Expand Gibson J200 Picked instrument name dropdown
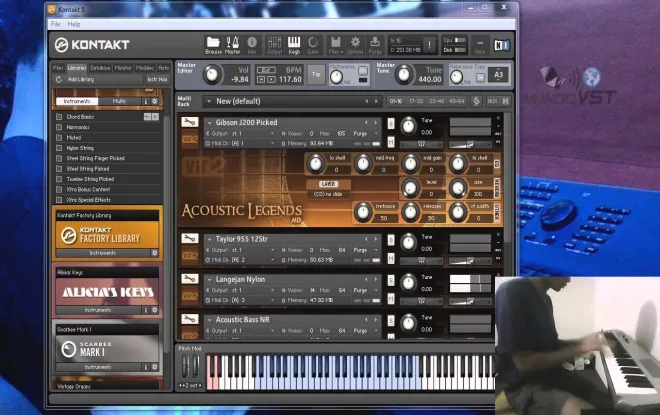 coord(209,123)
